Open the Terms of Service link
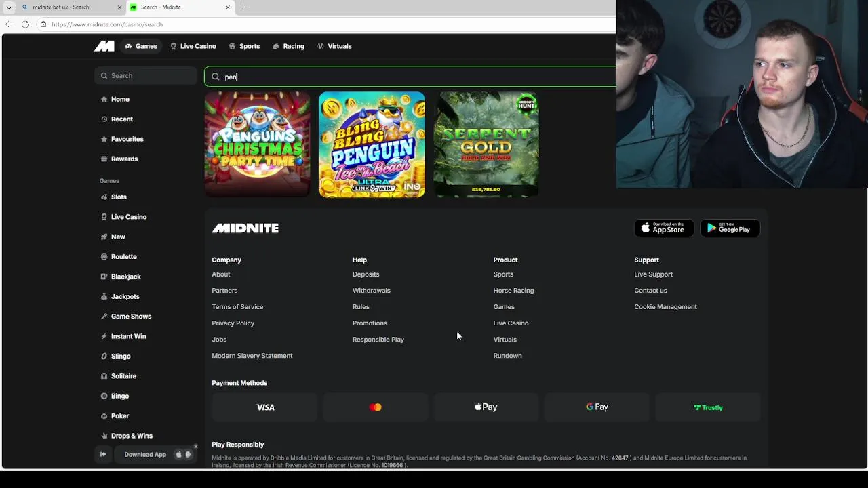This screenshot has height=488, width=868. tap(237, 307)
